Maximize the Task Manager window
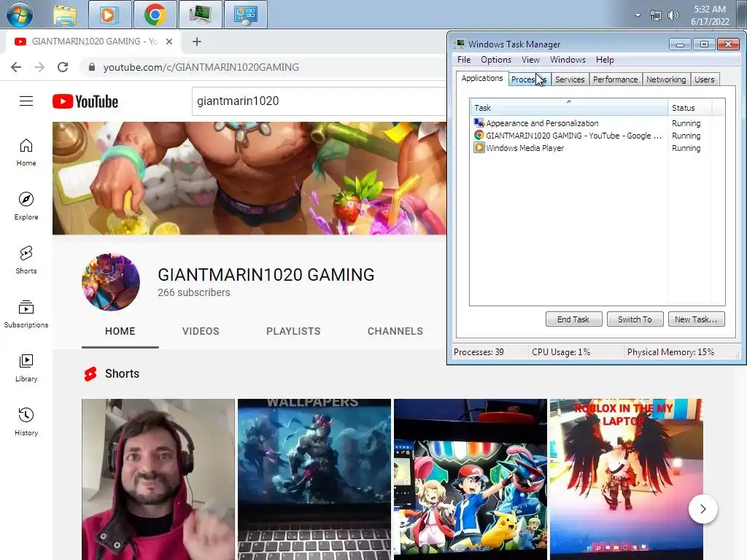Viewport: 747px width, 560px height. (704, 44)
